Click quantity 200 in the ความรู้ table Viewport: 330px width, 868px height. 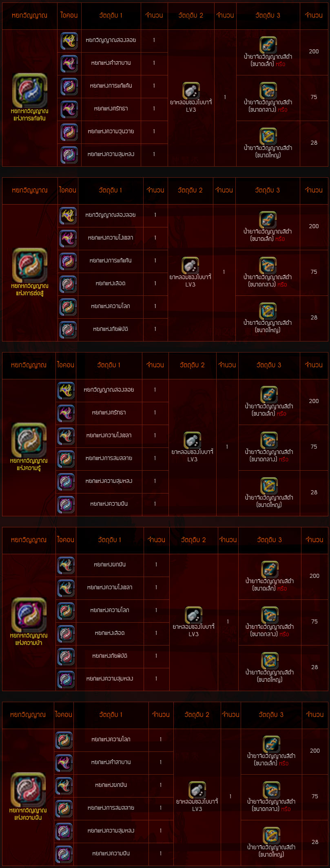tap(314, 401)
